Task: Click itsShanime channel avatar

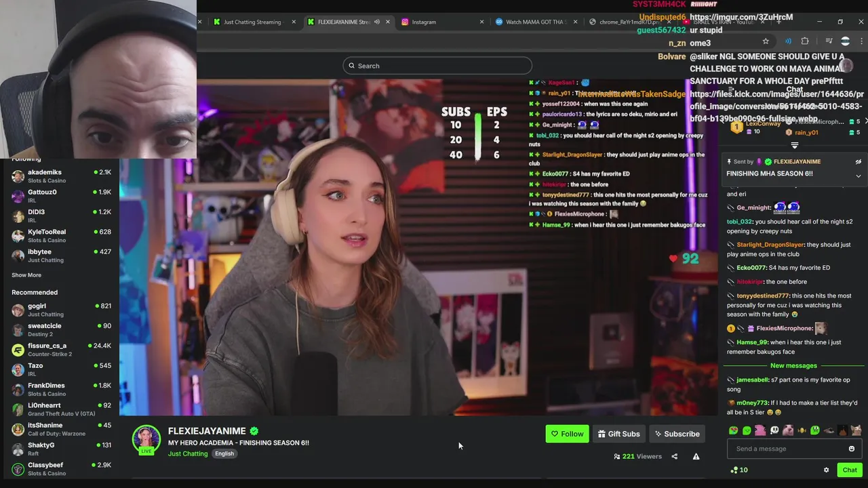Action: click(x=18, y=429)
